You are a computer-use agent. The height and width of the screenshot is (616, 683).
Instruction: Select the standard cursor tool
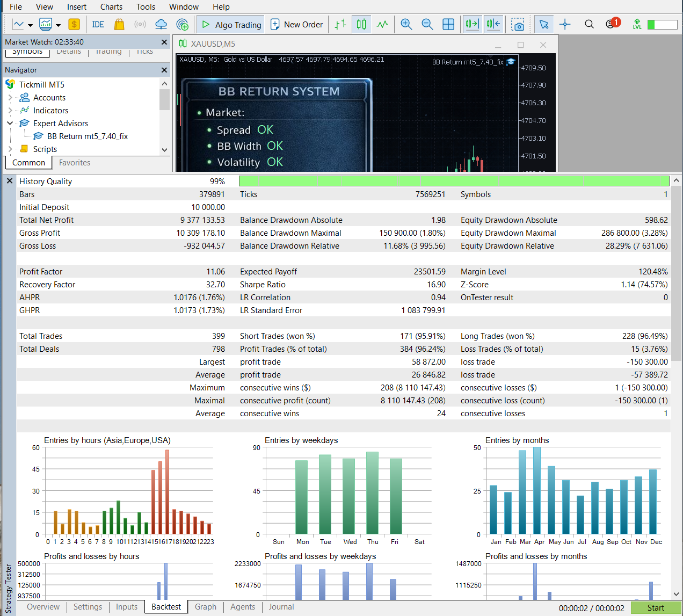[x=544, y=24]
